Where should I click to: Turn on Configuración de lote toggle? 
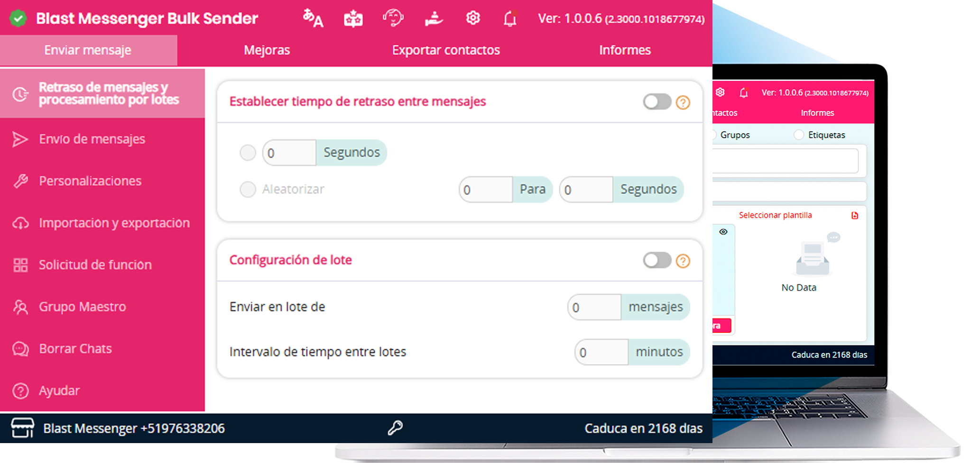[657, 260]
